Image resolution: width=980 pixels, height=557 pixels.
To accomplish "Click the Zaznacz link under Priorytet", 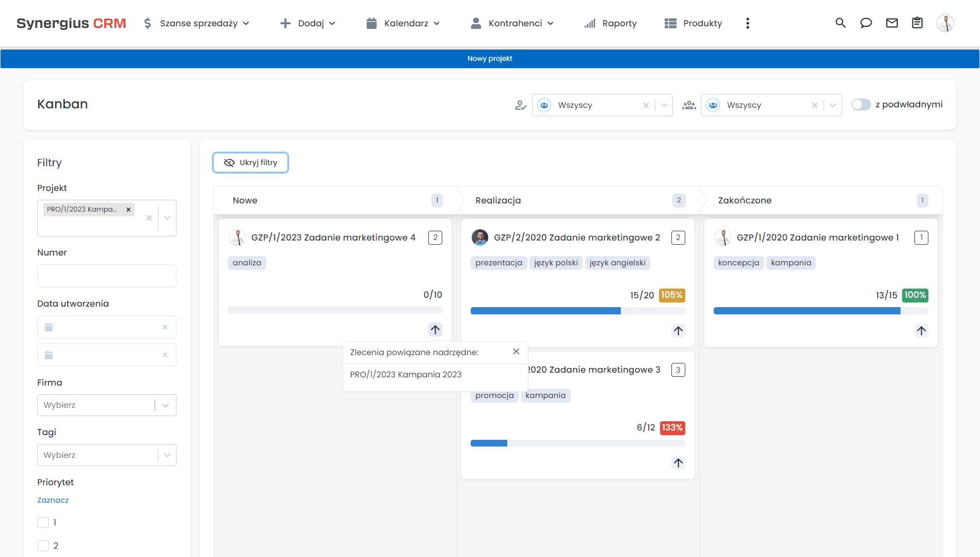I will [53, 500].
